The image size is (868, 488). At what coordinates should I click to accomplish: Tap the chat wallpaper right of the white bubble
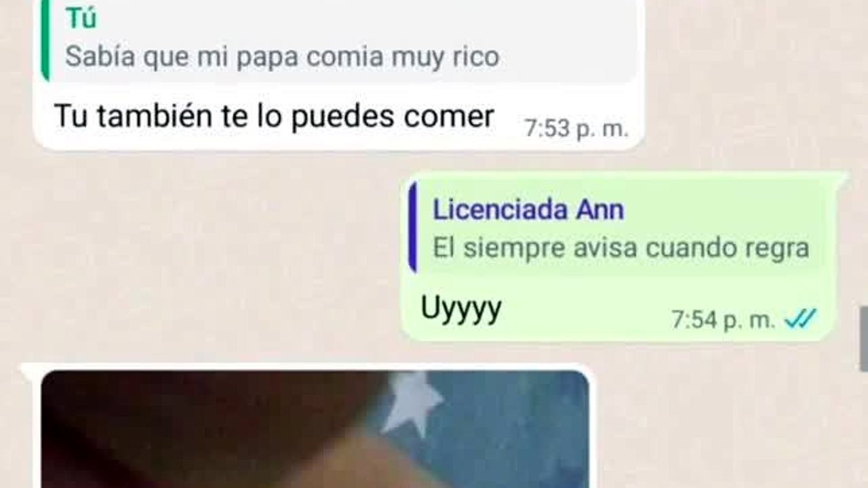pos(746,81)
